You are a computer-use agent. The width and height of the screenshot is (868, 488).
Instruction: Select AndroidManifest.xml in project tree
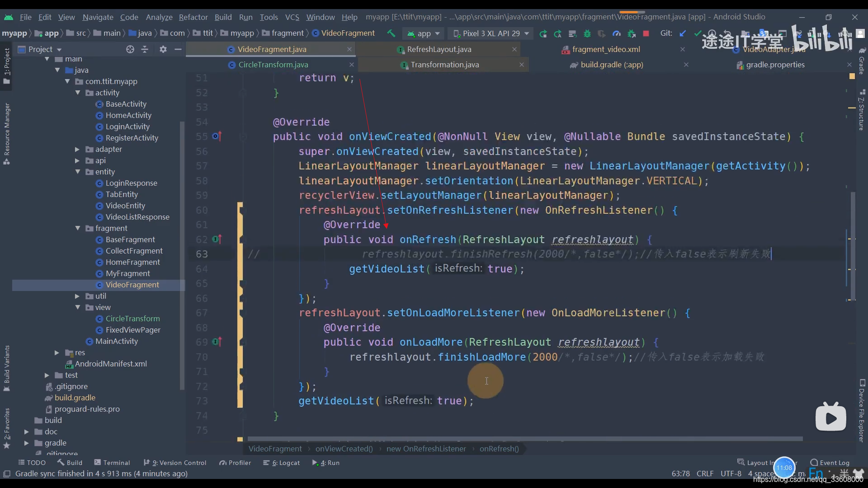point(111,364)
